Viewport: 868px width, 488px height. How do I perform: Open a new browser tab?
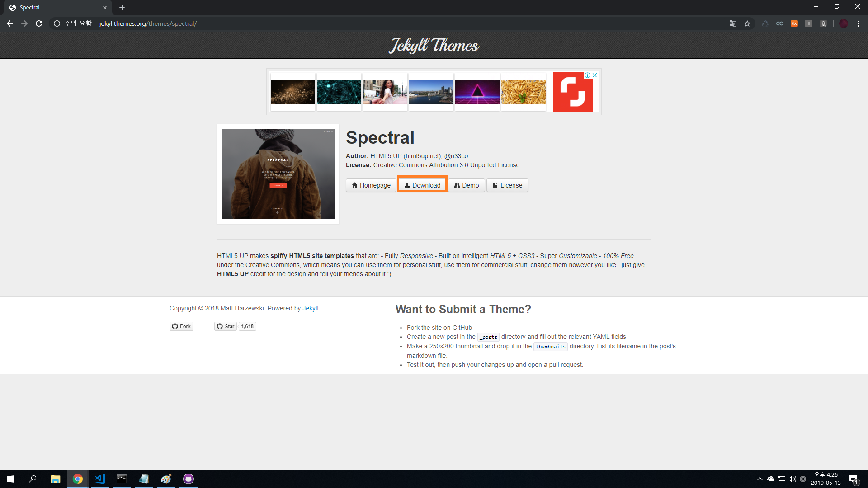(122, 8)
